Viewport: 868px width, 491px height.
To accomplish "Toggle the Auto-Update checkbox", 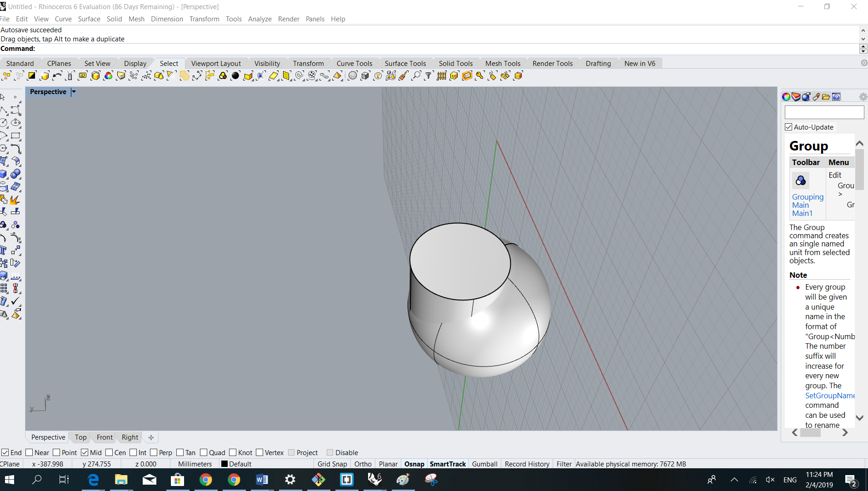I will (788, 127).
